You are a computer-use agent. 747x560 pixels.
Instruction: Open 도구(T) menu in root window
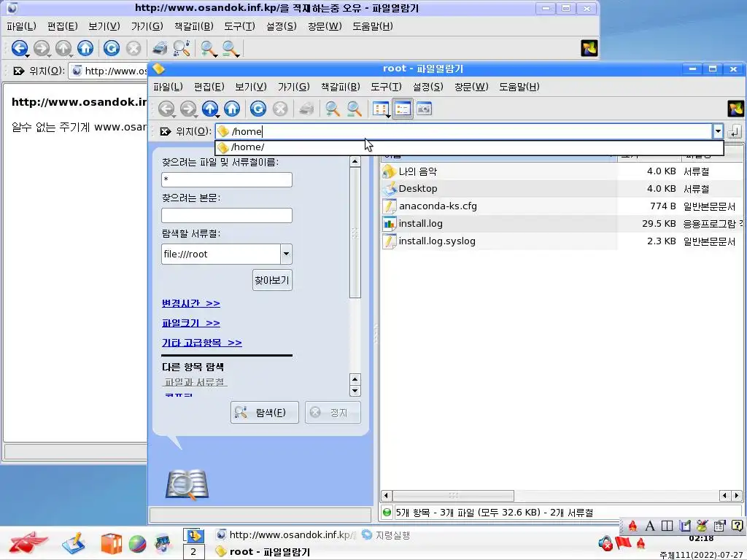point(386,87)
